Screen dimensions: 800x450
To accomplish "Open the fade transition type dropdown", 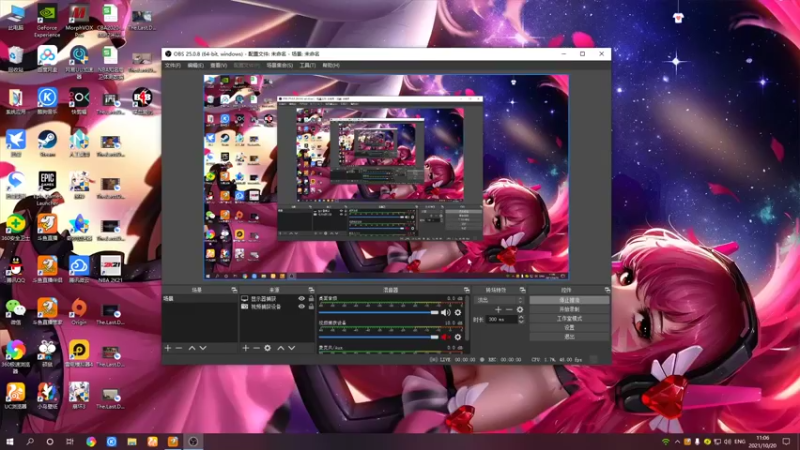I will (x=499, y=300).
